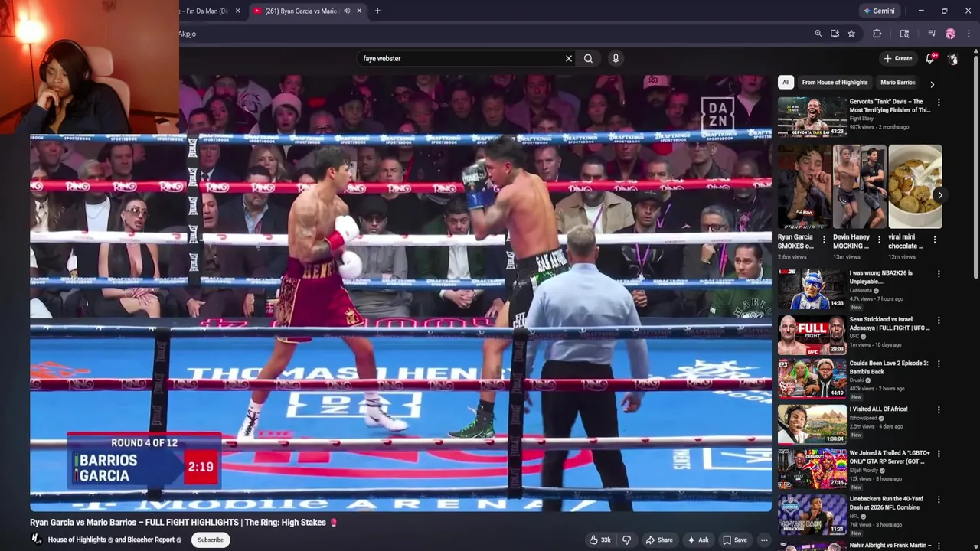Dislike the video with thumbs down
Screen dimensions: 980x551
626,540
